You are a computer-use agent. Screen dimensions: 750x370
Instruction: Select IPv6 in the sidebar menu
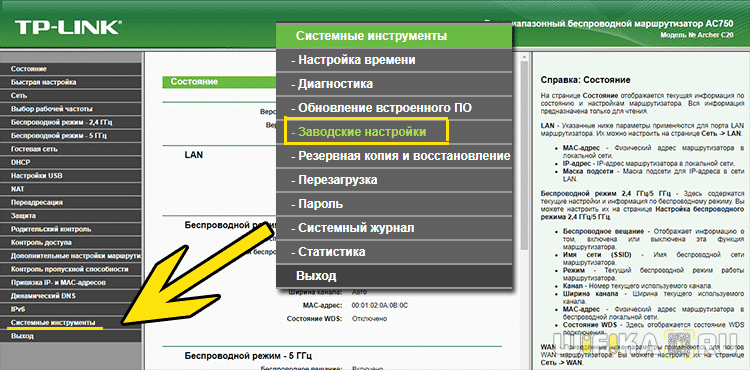click(71, 309)
